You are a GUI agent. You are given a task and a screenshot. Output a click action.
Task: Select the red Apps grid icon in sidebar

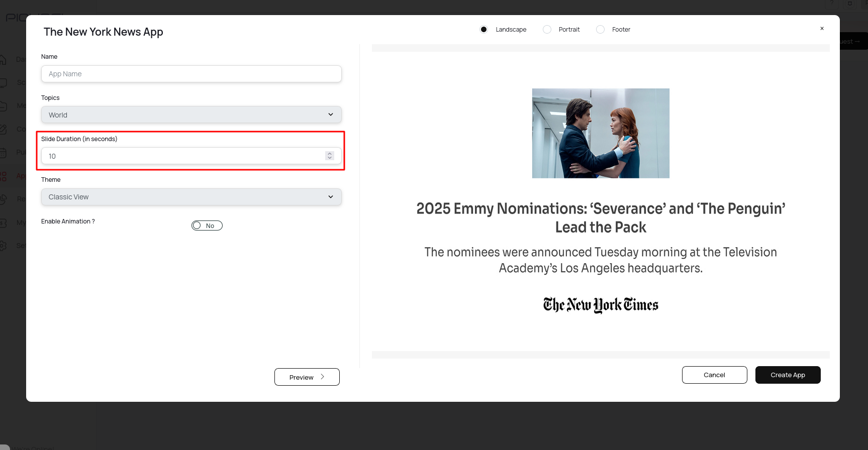3,176
